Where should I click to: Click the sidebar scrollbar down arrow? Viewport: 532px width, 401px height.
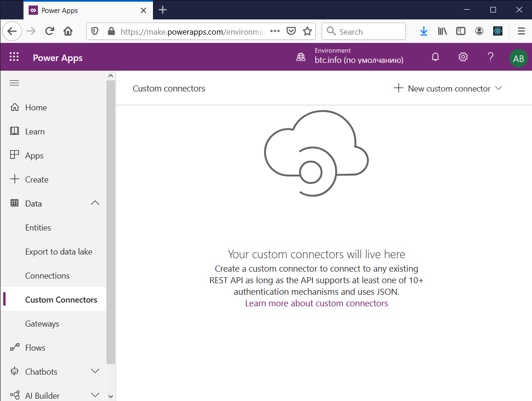(110, 396)
